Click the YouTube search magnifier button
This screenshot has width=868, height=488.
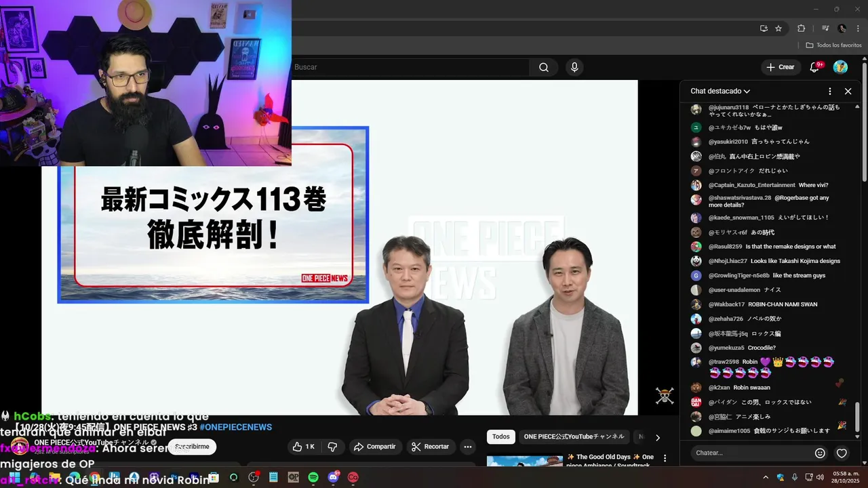point(544,67)
